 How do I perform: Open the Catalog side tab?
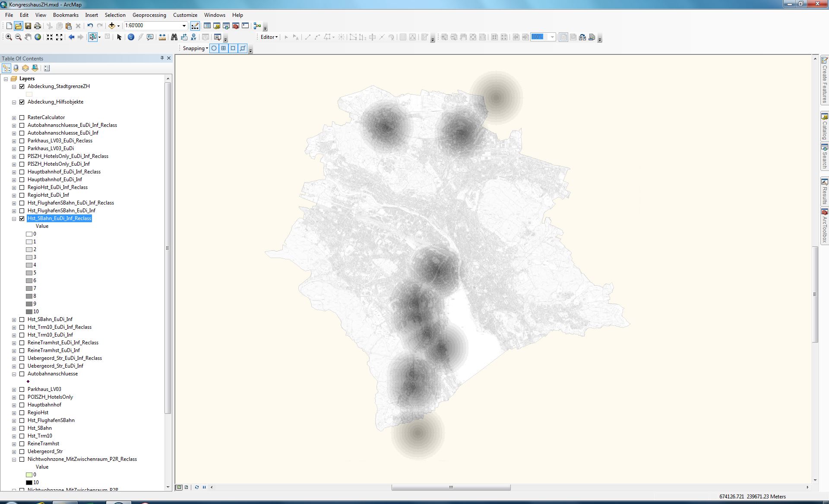[824, 126]
